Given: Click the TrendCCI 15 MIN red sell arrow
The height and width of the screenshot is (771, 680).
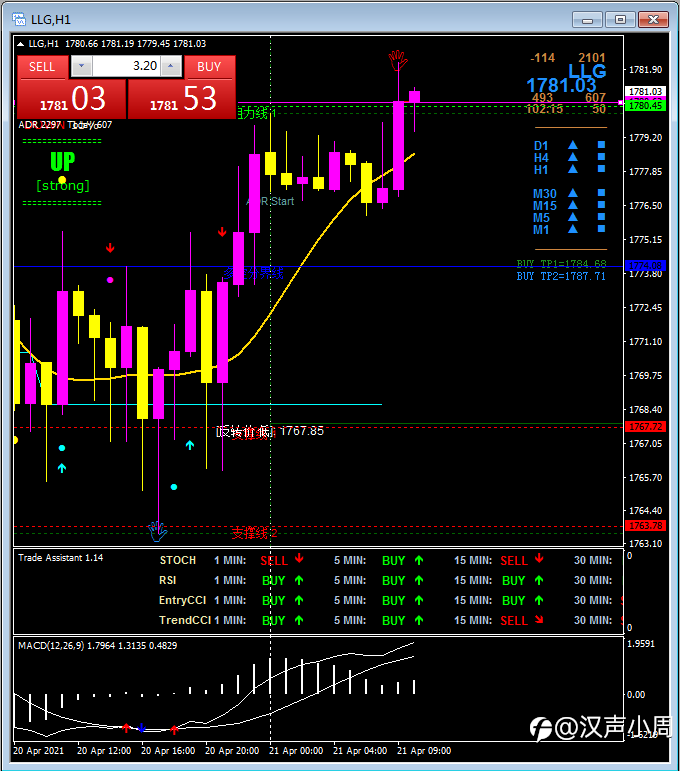Looking at the screenshot, I should [539, 620].
